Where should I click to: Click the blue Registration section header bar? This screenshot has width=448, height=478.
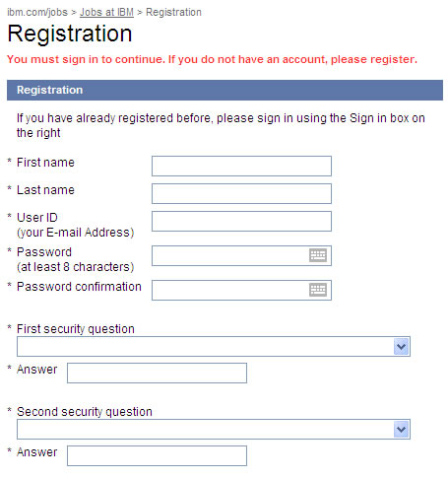coord(224,90)
